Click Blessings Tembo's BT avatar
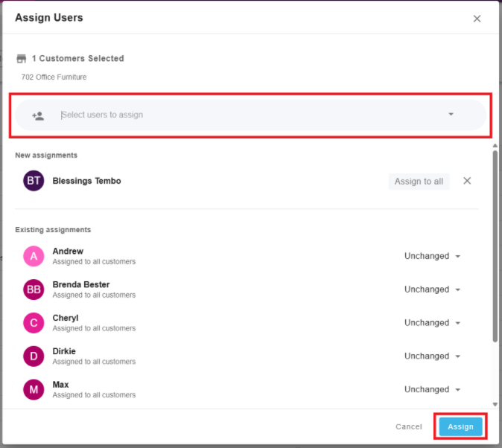The height and width of the screenshot is (448, 502). pyautogui.click(x=34, y=181)
